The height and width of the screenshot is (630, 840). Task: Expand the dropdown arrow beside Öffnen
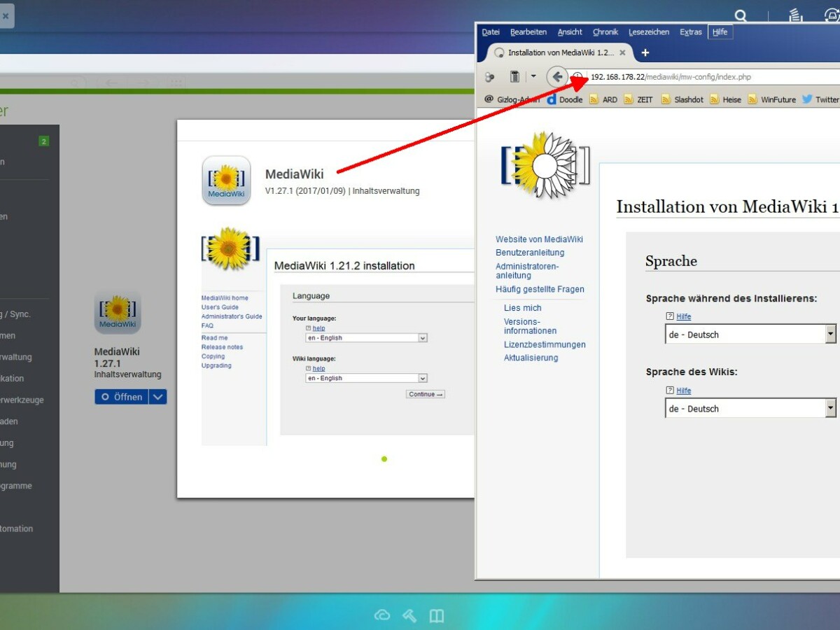[158, 397]
